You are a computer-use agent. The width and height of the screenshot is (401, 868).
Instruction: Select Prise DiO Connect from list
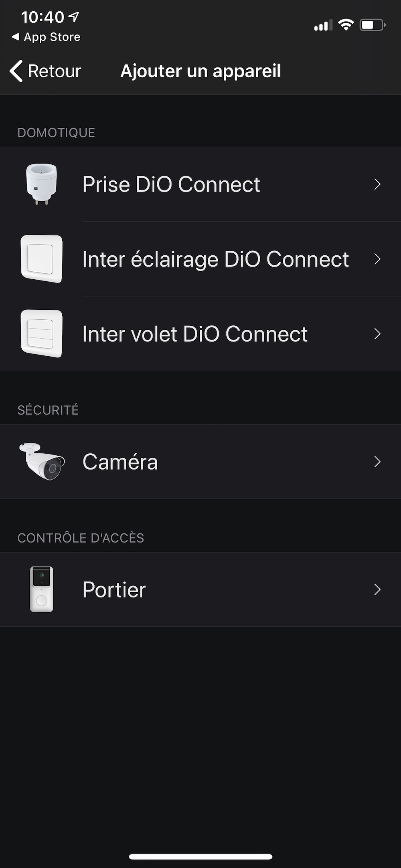coord(171,184)
